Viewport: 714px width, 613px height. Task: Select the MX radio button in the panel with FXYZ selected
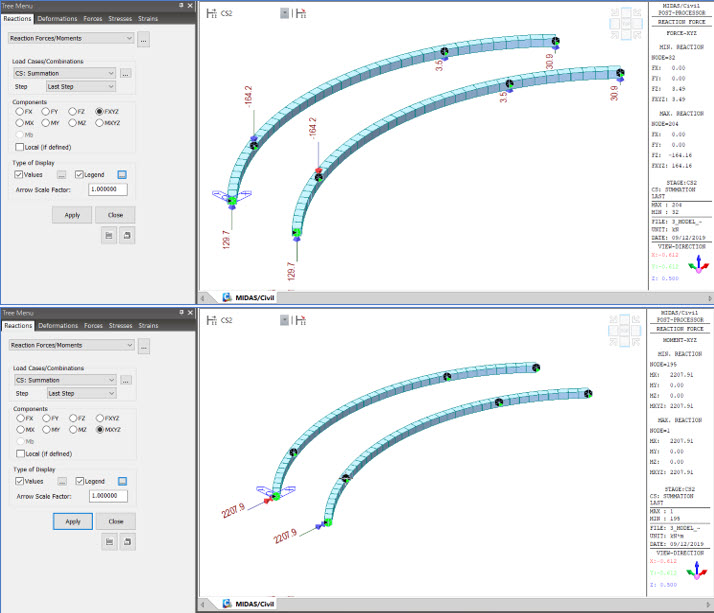tap(19, 122)
